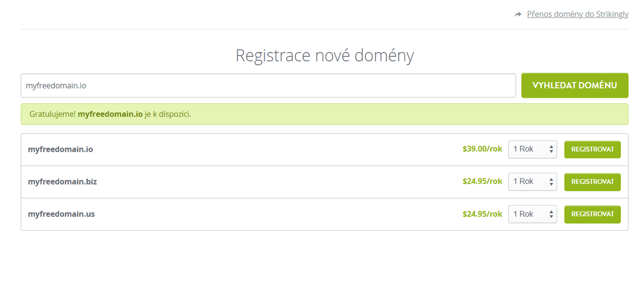Select the myfreedomain.biz result name
The image size is (644, 293).
point(62,182)
